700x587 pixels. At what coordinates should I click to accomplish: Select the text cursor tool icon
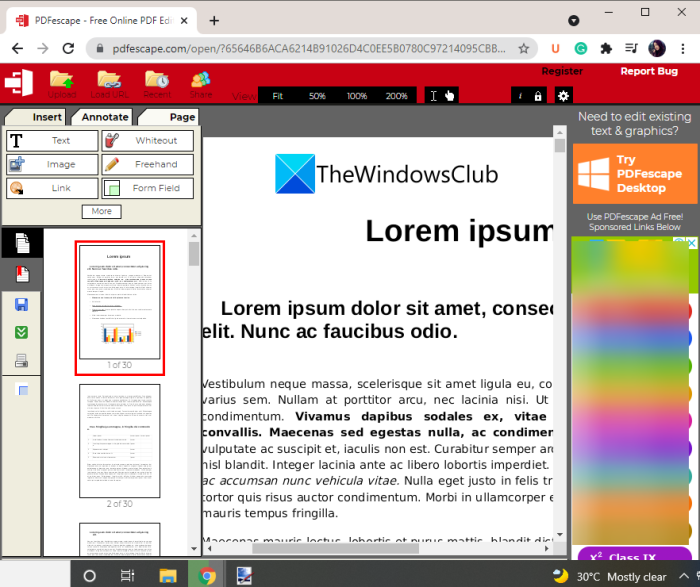[x=433, y=96]
